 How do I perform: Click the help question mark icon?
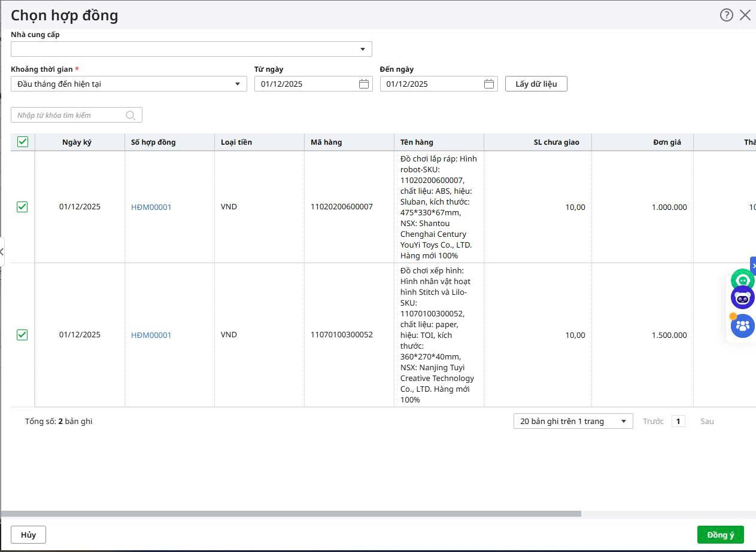(726, 16)
